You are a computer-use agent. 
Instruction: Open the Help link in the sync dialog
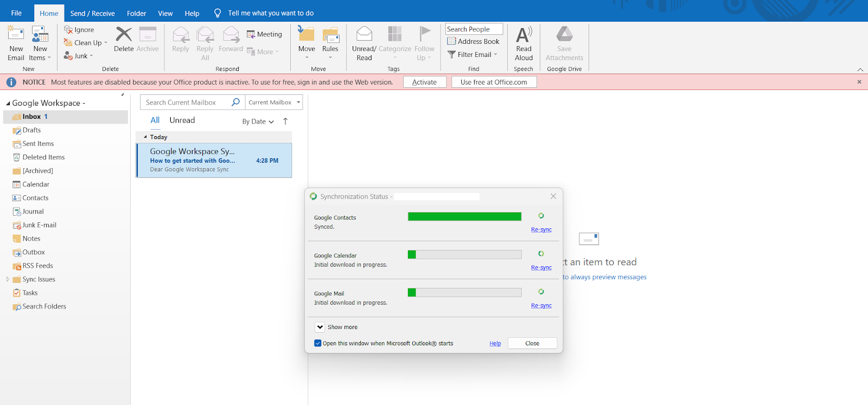point(495,343)
